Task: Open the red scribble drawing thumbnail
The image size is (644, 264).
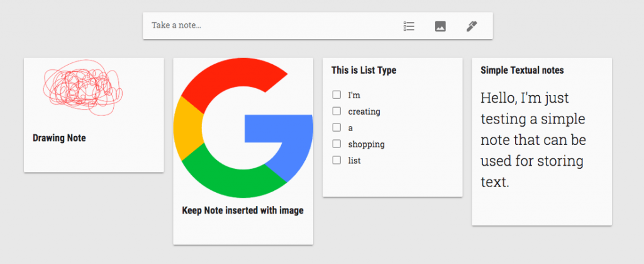Action: pyautogui.click(x=83, y=87)
